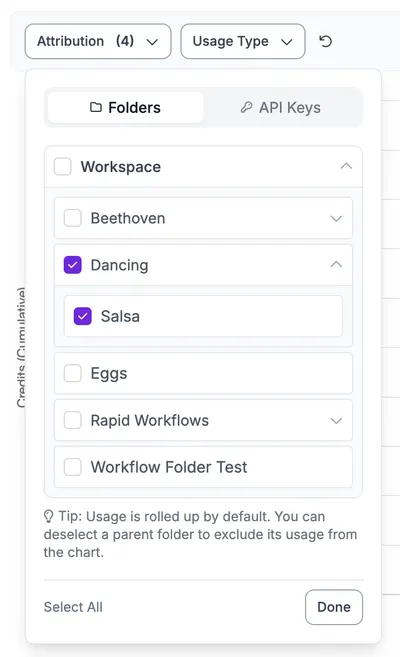Image resolution: width=400 pixels, height=657 pixels.
Task: Click the reset filters circular arrow icon
Action: click(325, 41)
